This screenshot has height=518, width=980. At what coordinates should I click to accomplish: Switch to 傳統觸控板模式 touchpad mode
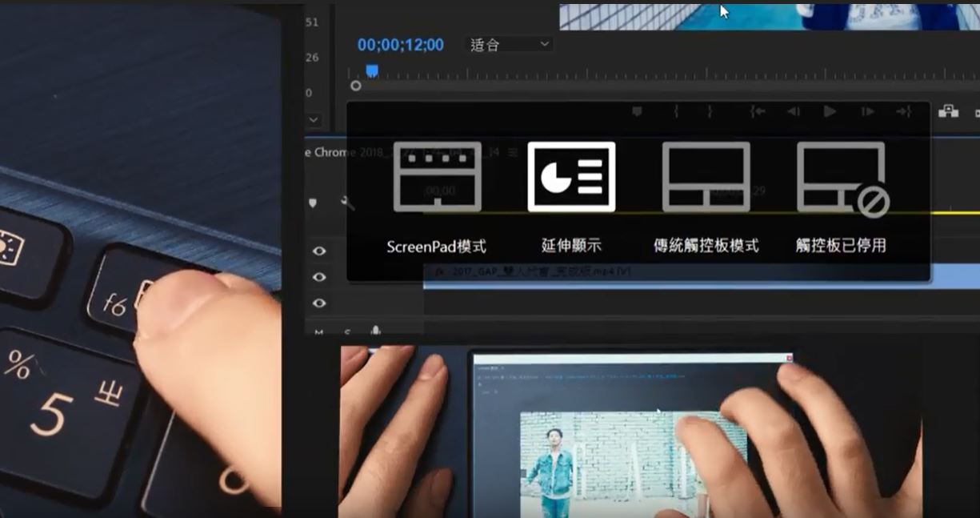point(706,177)
